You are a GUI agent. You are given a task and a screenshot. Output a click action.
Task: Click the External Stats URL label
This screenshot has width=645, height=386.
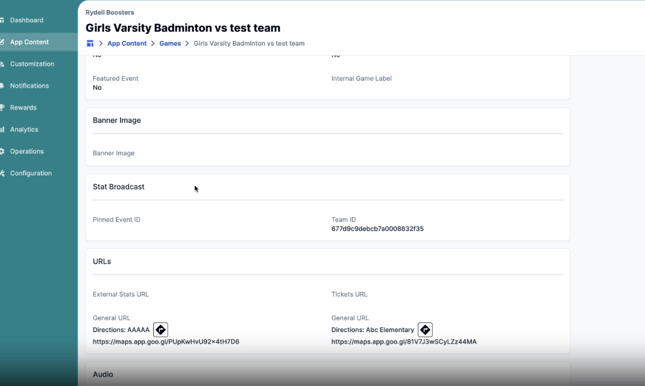(121, 294)
